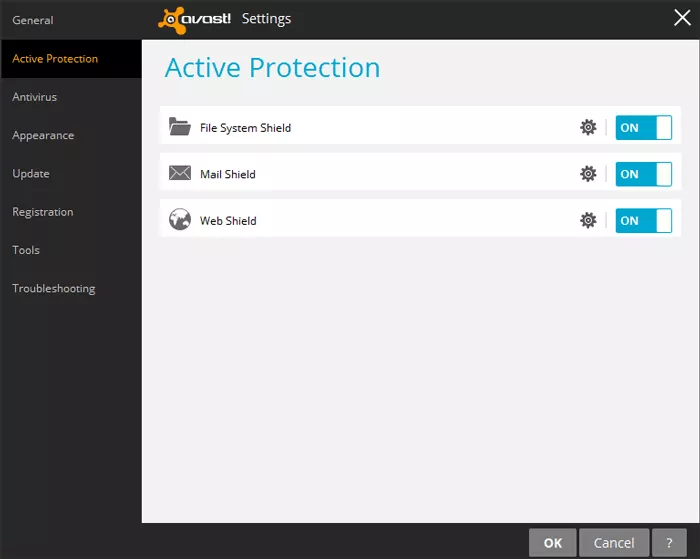Viewport: 700px width, 559px height.
Task: Open Registration section
Action: point(71,212)
